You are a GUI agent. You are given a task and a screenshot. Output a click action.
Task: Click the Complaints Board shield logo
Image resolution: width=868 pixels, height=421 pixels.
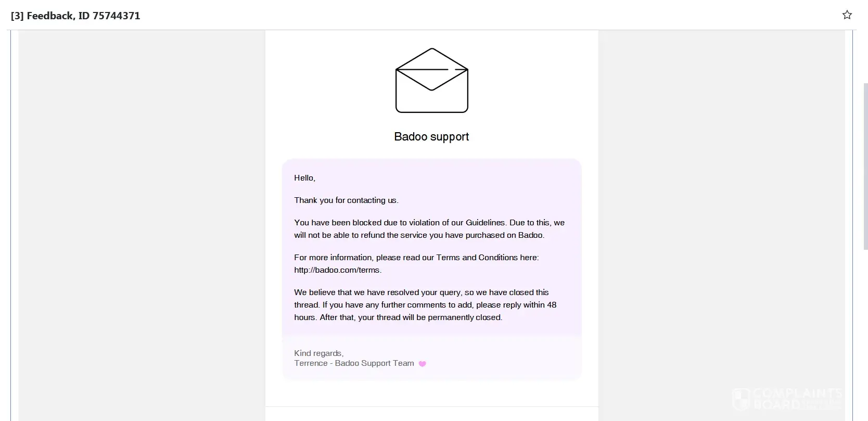point(741,399)
